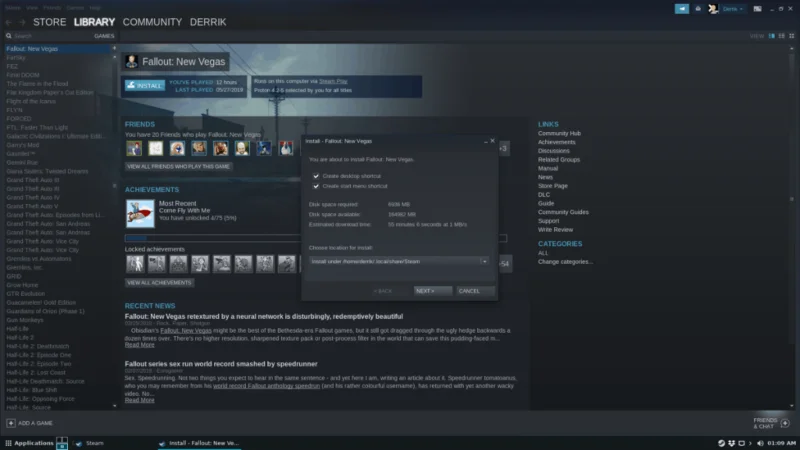Open the Derrik account dropdown
The image size is (800, 450).
(733, 9)
